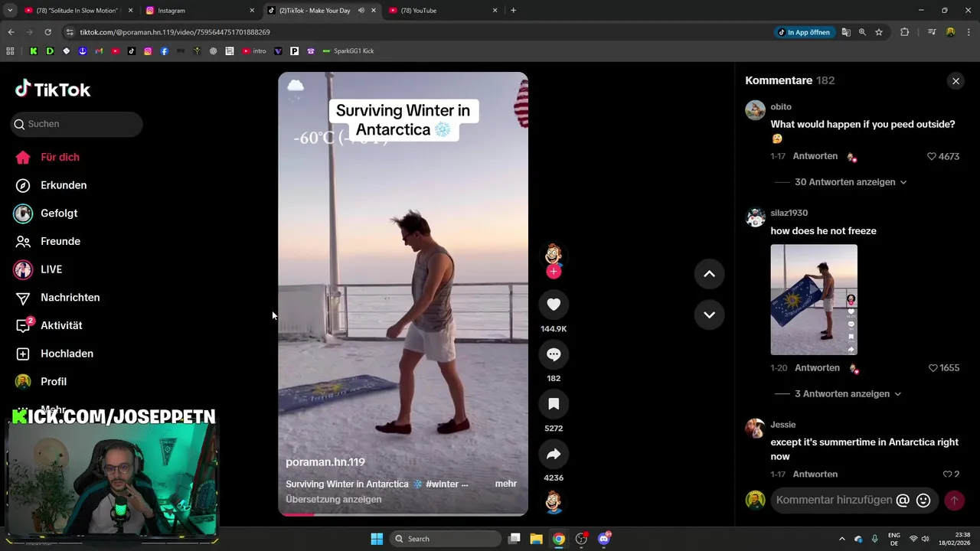Image resolution: width=980 pixels, height=551 pixels.
Task: Click the taskbar Search box
Action: 446,539
